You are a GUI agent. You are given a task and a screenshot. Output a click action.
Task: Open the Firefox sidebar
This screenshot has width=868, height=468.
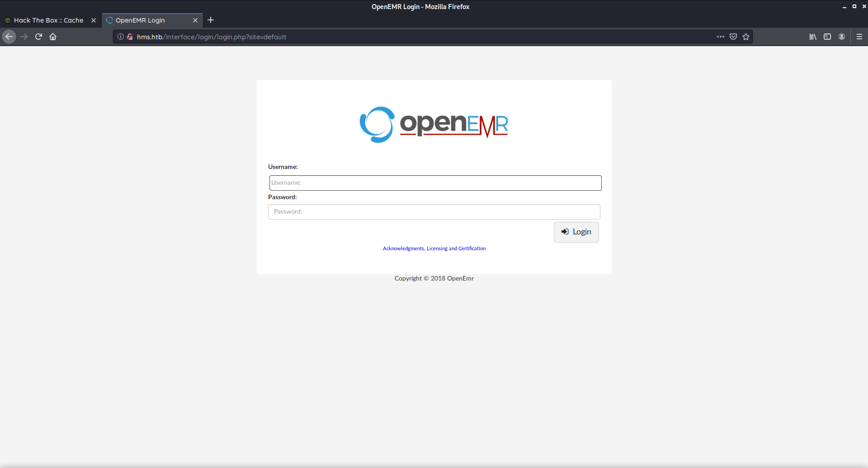click(827, 37)
